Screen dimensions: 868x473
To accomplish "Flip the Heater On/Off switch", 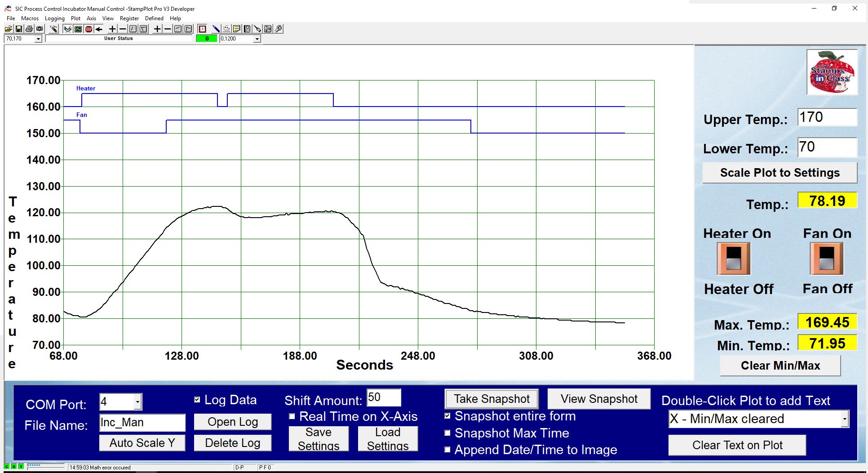I will (733, 259).
